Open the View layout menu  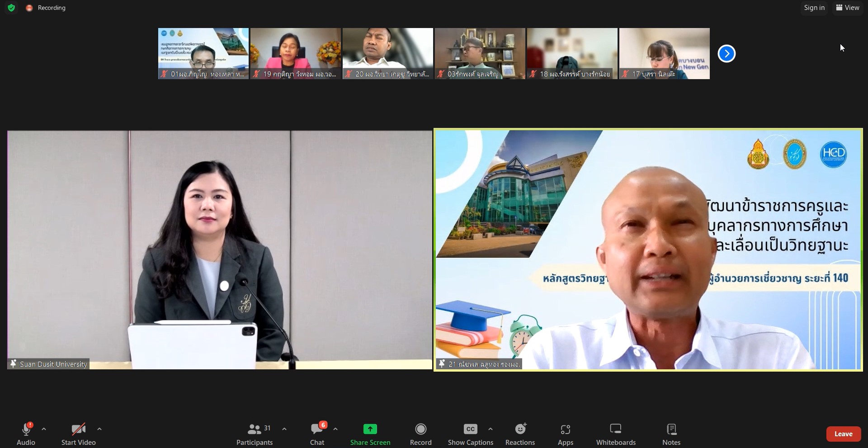pyautogui.click(x=848, y=8)
